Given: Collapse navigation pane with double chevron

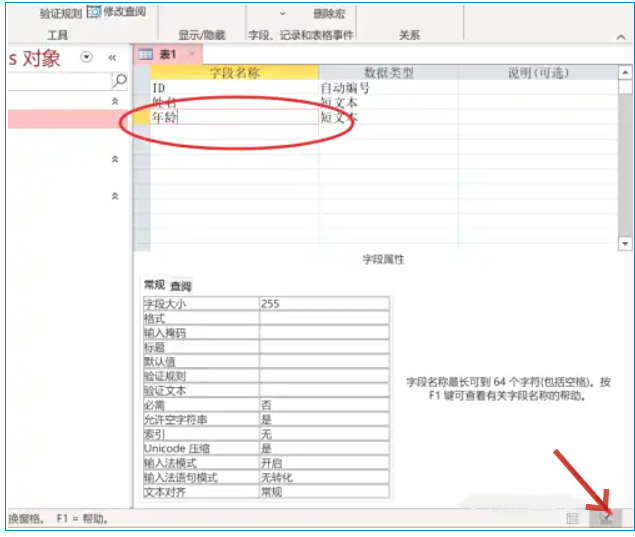Looking at the screenshot, I should 113,58.
